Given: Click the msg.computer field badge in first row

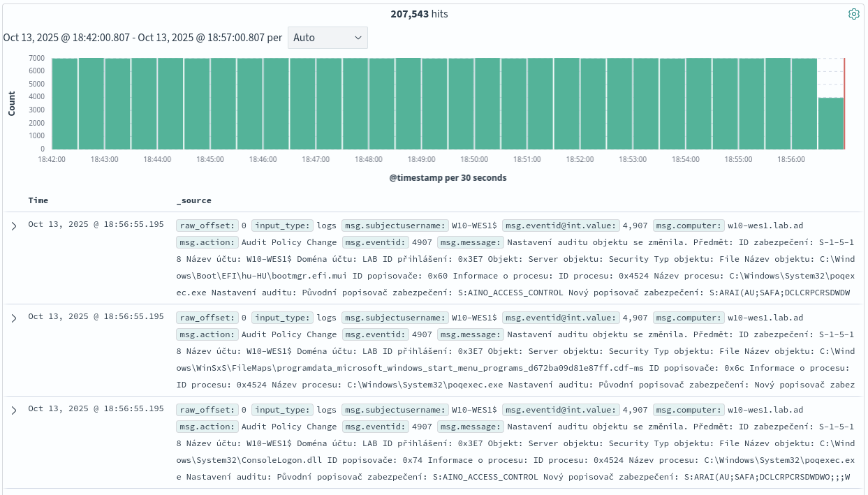Looking at the screenshot, I should click(x=688, y=226).
